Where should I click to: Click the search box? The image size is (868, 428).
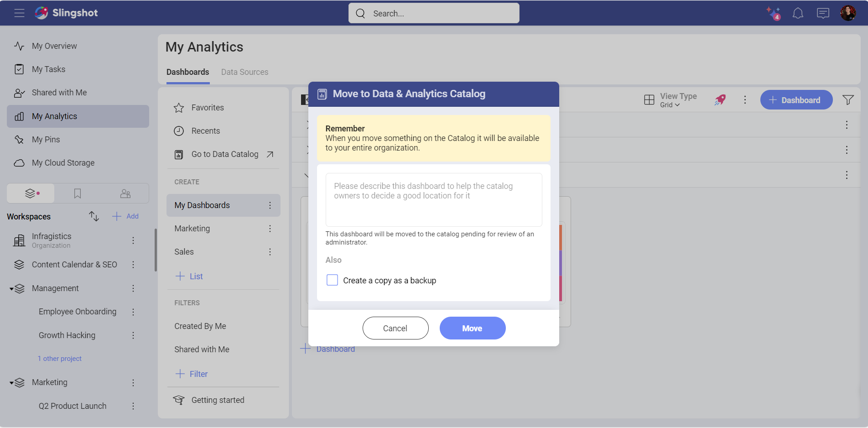[434, 13]
